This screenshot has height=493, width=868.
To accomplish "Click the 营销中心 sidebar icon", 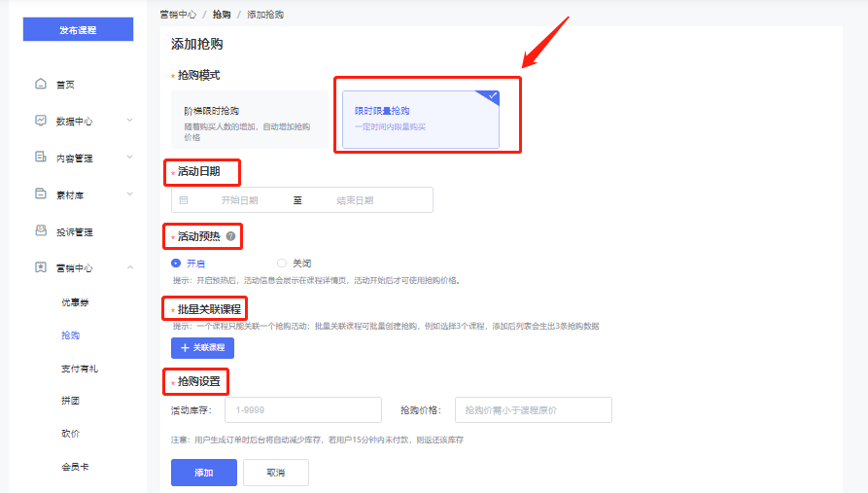I will [40, 267].
